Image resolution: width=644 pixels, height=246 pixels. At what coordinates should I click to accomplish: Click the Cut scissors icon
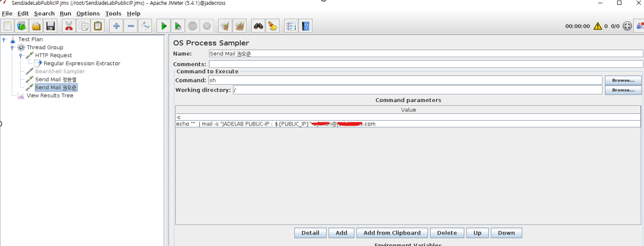coord(68,26)
